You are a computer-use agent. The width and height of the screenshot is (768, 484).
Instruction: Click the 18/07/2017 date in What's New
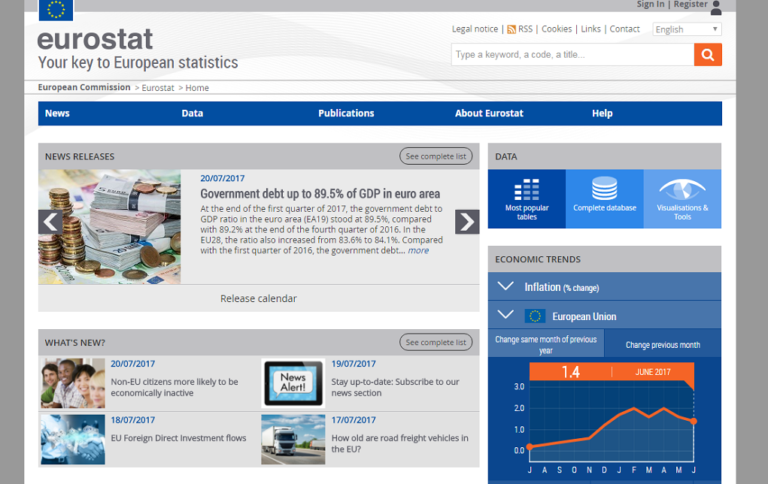click(133, 420)
